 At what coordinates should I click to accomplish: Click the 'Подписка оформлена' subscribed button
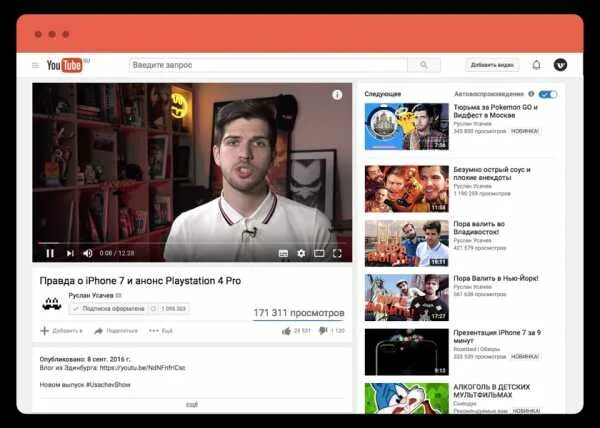tap(108, 309)
